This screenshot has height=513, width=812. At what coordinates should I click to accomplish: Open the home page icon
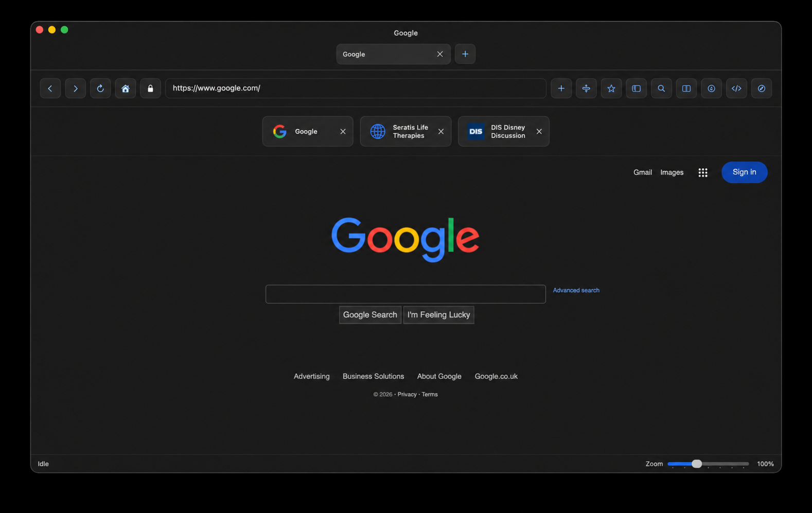pyautogui.click(x=125, y=89)
